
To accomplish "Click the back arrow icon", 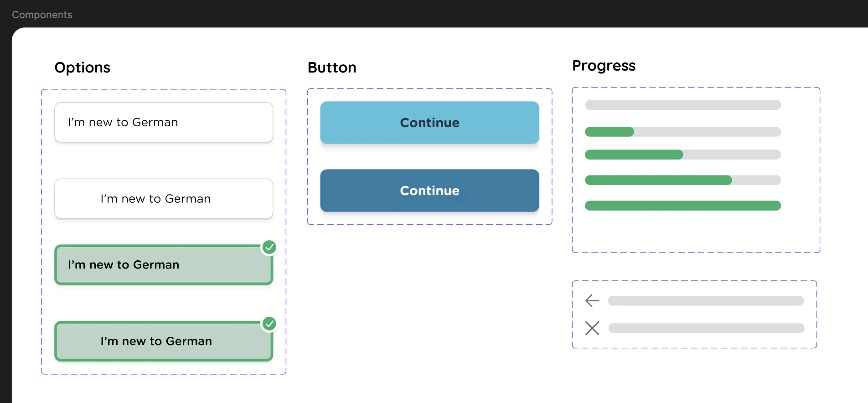I will [591, 300].
